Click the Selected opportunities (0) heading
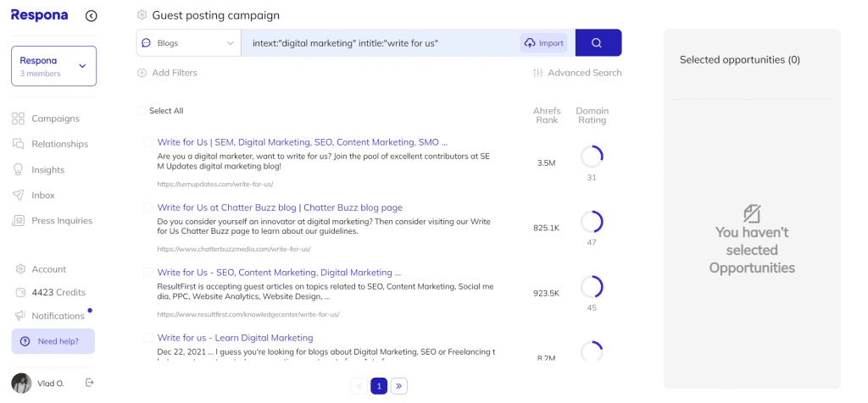The height and width of the screenshot is (403, 868). tap(739, 60)
